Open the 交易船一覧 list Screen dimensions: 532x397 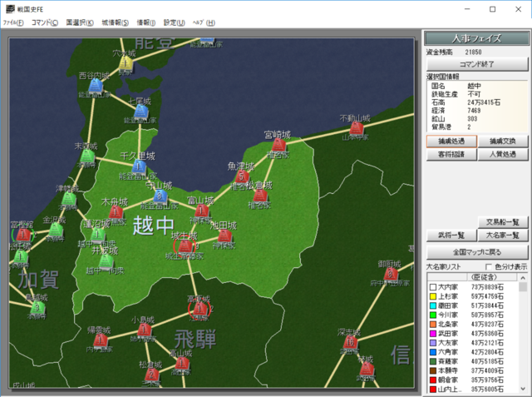[x=503, y=222]
